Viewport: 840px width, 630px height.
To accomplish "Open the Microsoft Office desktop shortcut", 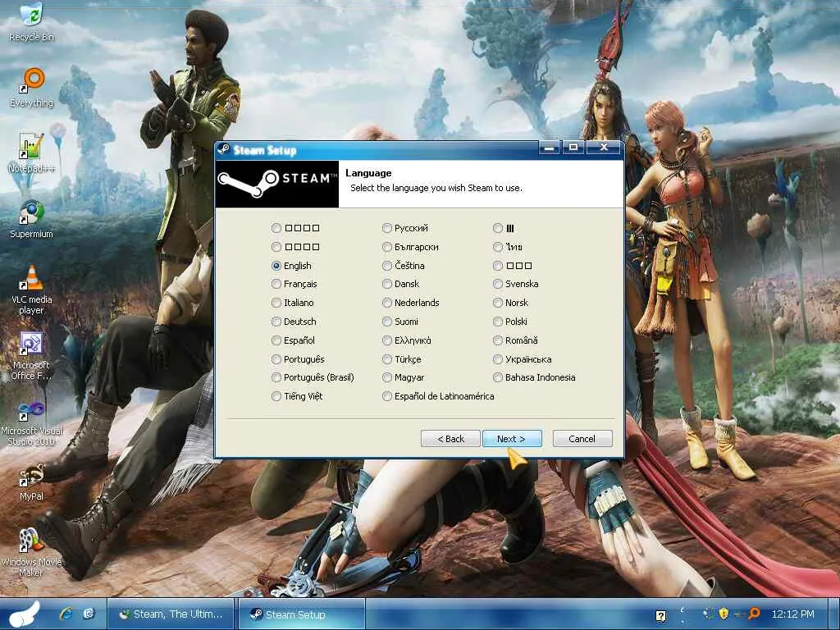I will 32,356.
